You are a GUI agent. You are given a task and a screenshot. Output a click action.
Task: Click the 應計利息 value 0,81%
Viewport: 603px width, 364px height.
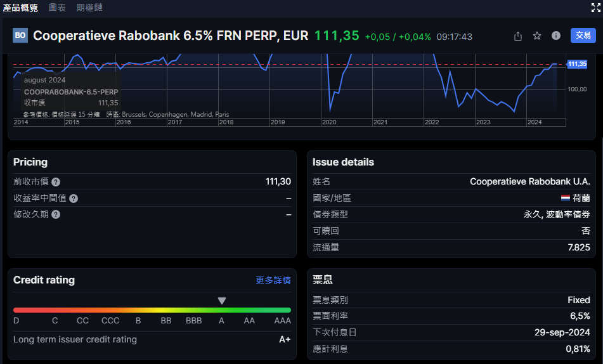578,349
